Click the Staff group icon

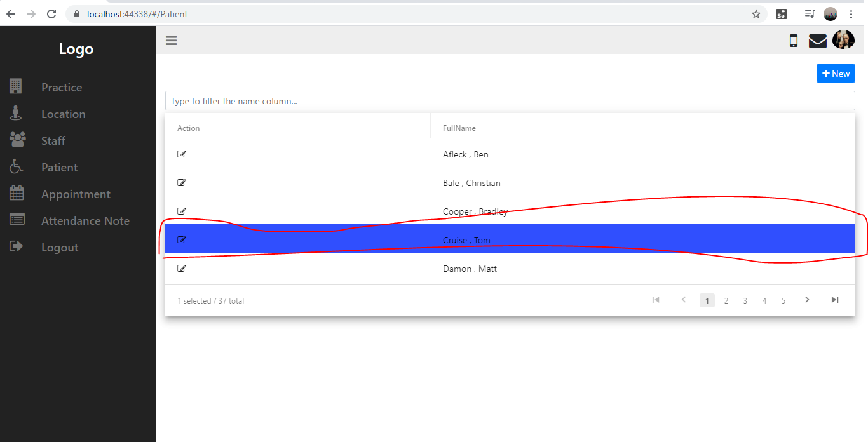click(15, 140)
